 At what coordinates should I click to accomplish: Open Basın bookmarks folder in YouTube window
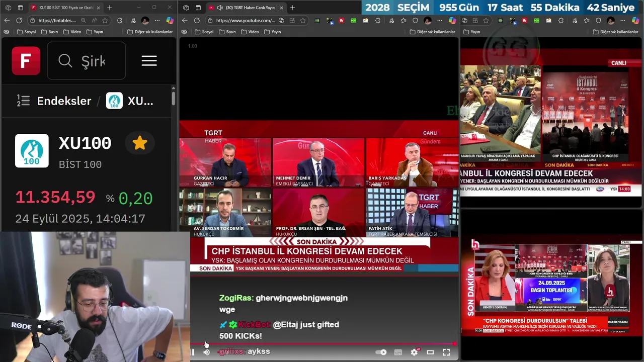(x=227, y=32)
